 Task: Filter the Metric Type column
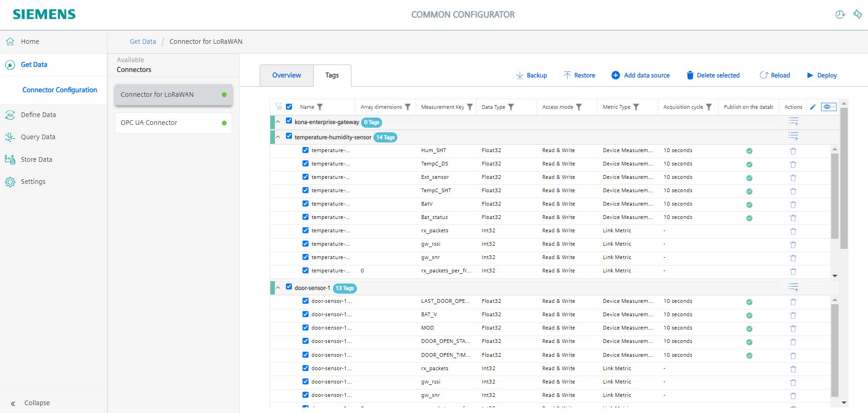click(x=636, y=107)
